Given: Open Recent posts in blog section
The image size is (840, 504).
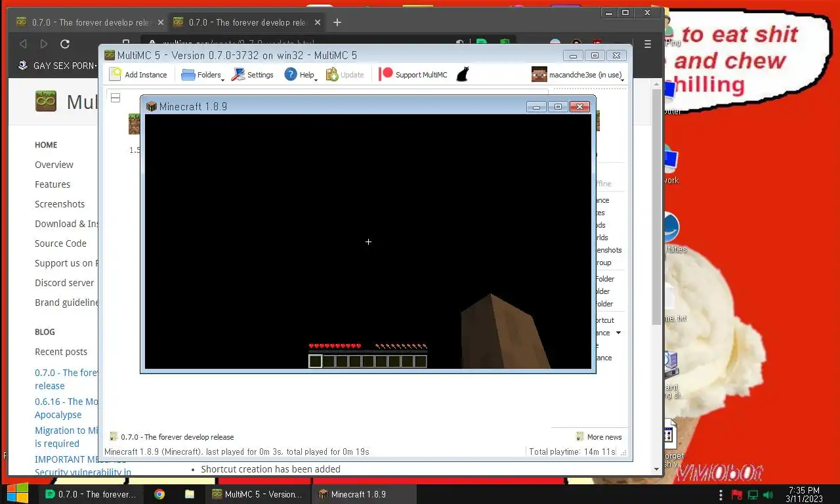Looking at the screenshot, I should coord(61,352).
